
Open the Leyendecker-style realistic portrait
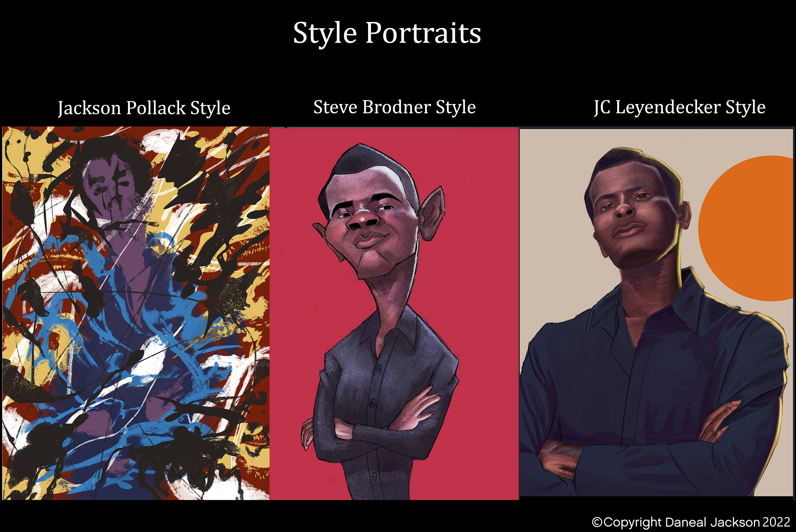tap(656, 311)
